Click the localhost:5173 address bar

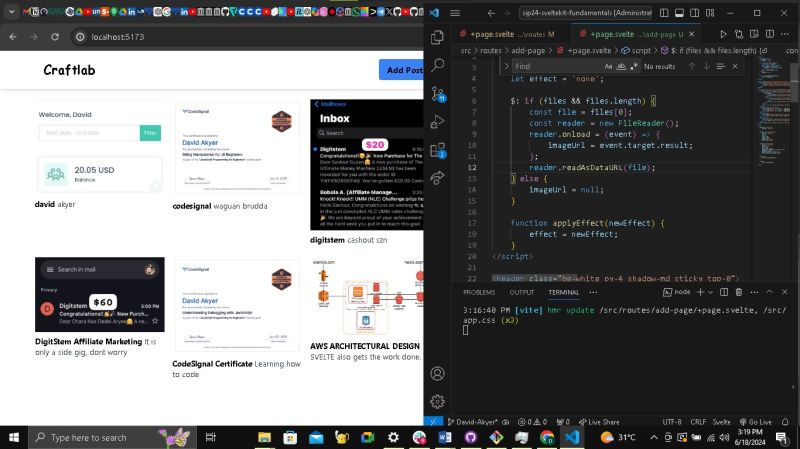click(x=245, y=37)
